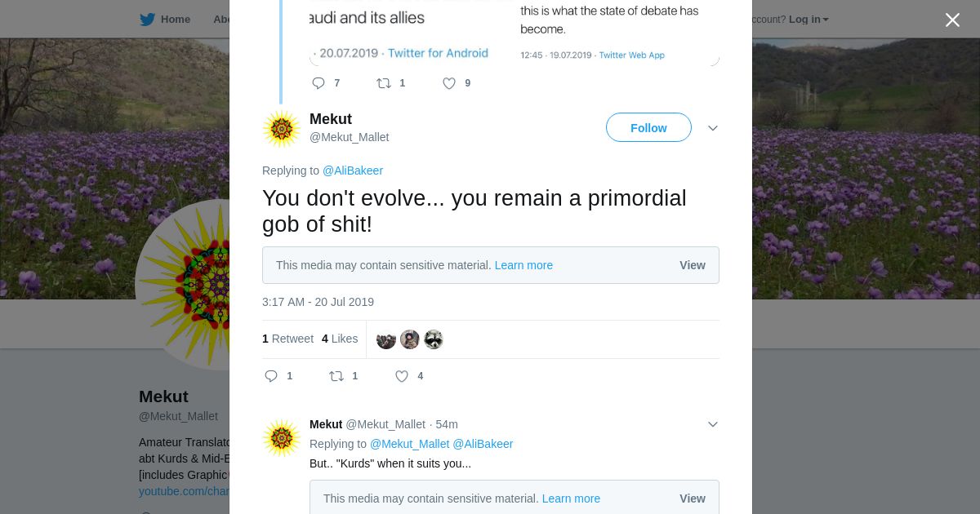Image resolution: width=980 pixels, height=514 pixels.
Task: Expand the main tweet options chevron
Action: (x=713, y=128)
